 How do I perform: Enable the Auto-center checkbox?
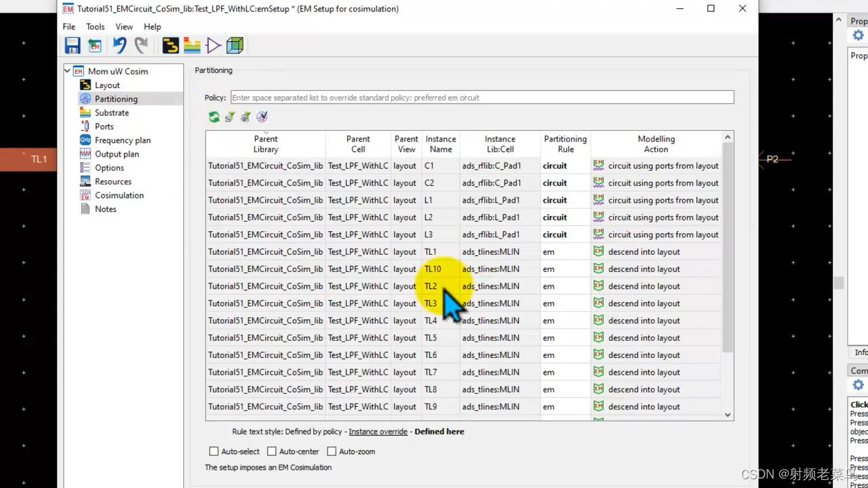(272, 451)
